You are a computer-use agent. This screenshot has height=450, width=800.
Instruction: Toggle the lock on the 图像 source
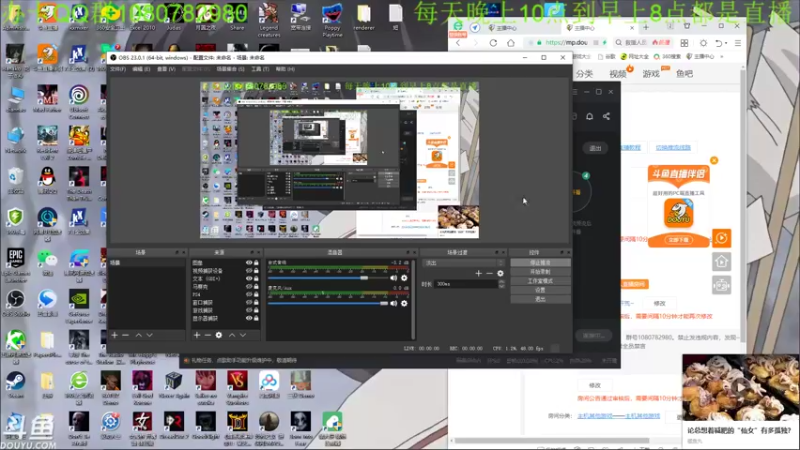(x=256, y=263)
